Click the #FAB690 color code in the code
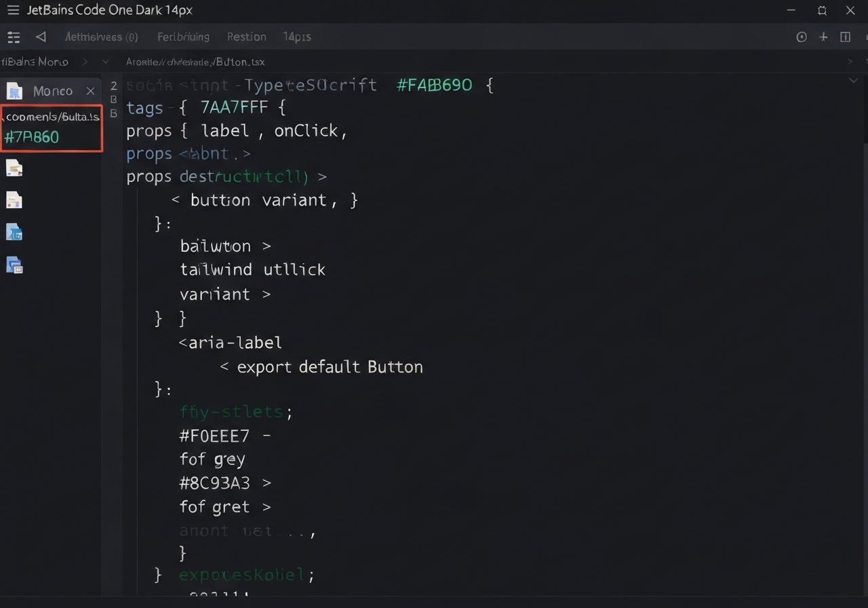This screenshot has width=868, height=608. coord(434,85)
